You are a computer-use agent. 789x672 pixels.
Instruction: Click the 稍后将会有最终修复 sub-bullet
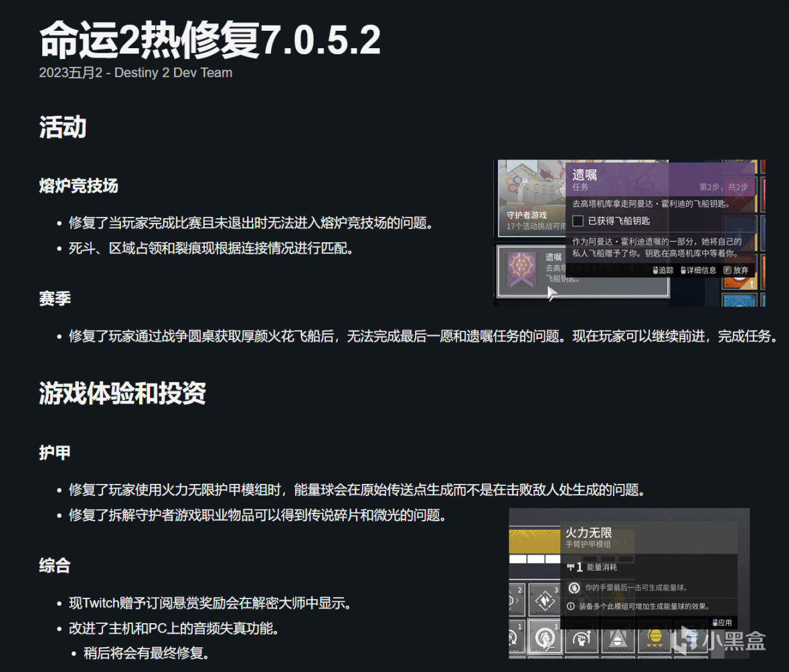pos(147,653)
